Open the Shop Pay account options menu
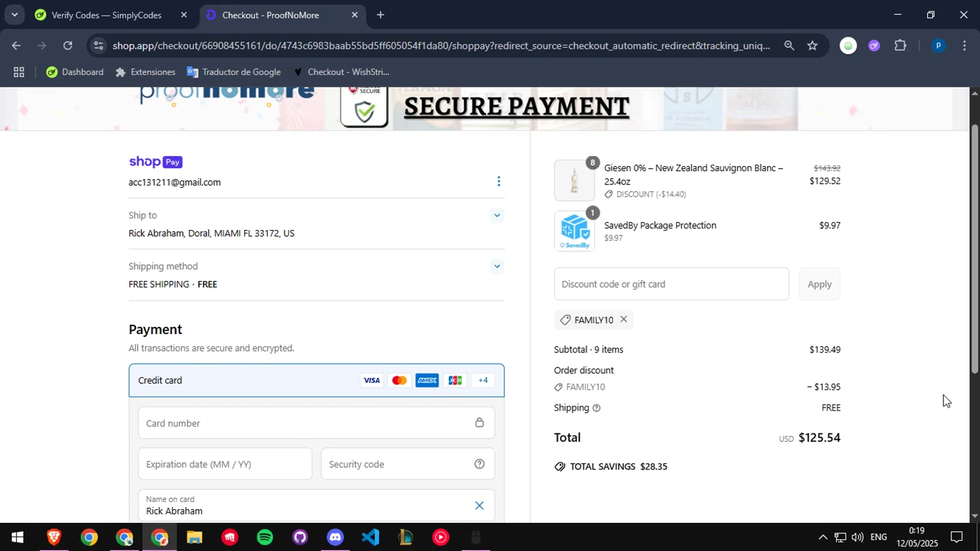Viewport: 980px width, 551px height. point(498,182)
